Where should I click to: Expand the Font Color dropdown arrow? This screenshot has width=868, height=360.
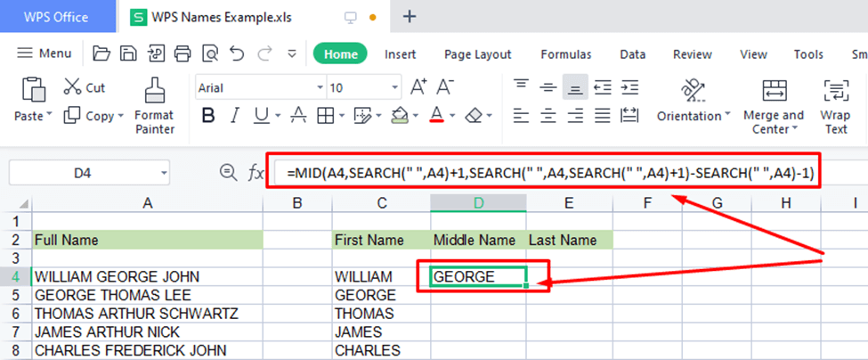pos(452,116)
